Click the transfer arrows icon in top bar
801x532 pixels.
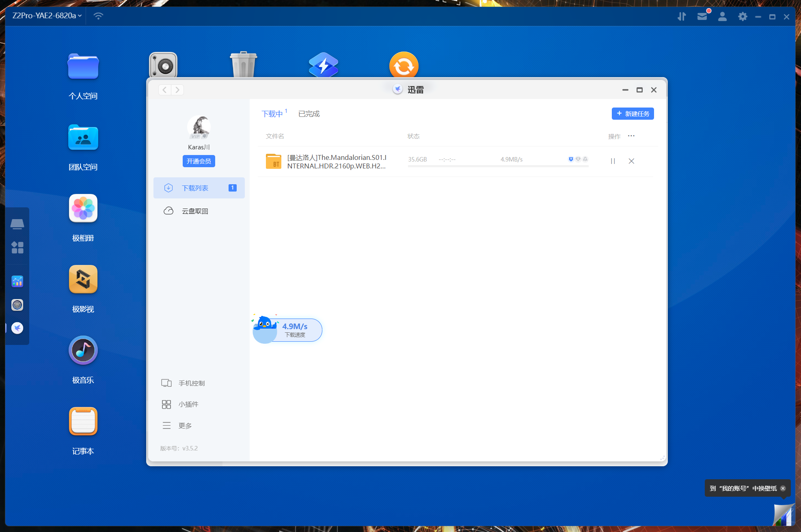tap(682, 17)
